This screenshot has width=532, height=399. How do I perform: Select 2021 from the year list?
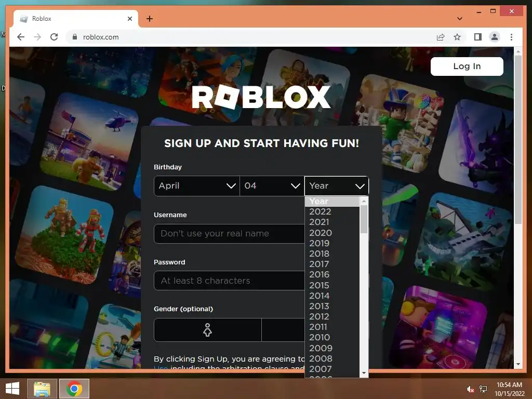coord(332,222)
